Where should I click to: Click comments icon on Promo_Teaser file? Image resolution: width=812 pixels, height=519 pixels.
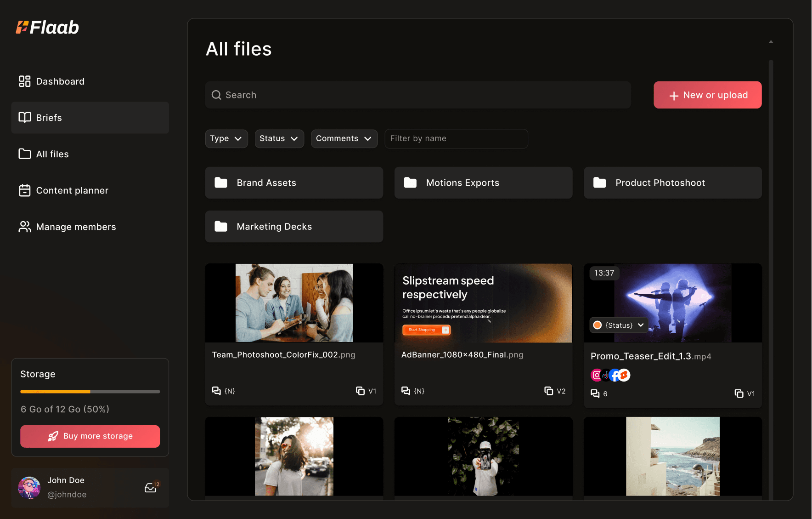pyautogui.click(x=595, y=394)
